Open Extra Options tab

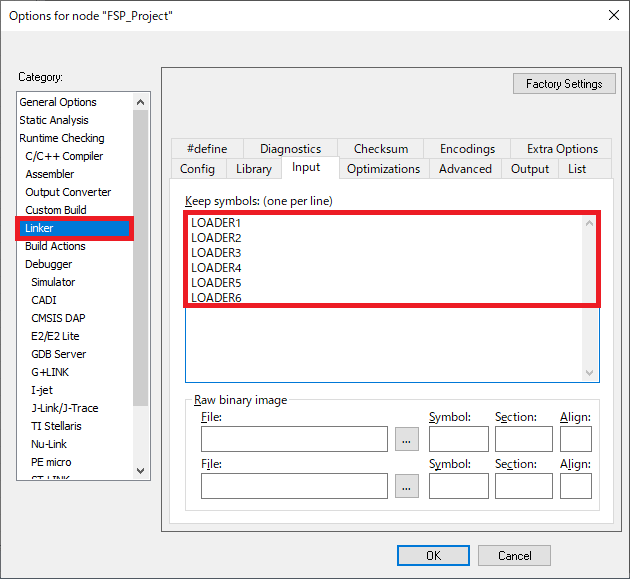coord(562,149)
